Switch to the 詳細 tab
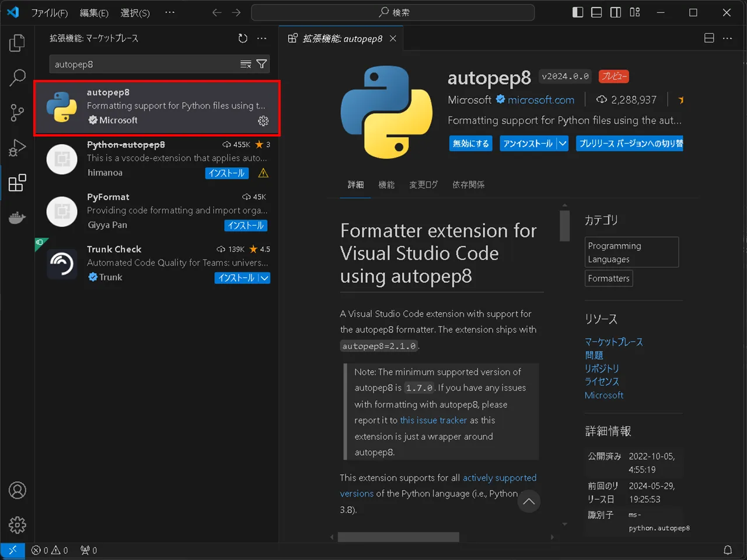 pos(355,185)
